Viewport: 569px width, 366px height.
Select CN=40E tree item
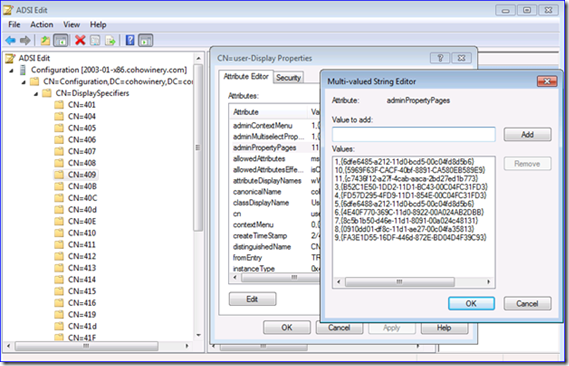[82, 221]
